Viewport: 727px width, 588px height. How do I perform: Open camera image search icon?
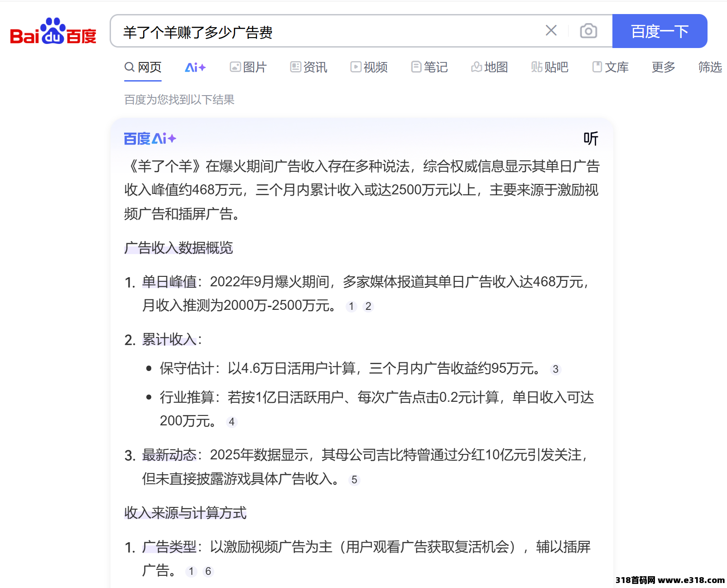(588, 30)
